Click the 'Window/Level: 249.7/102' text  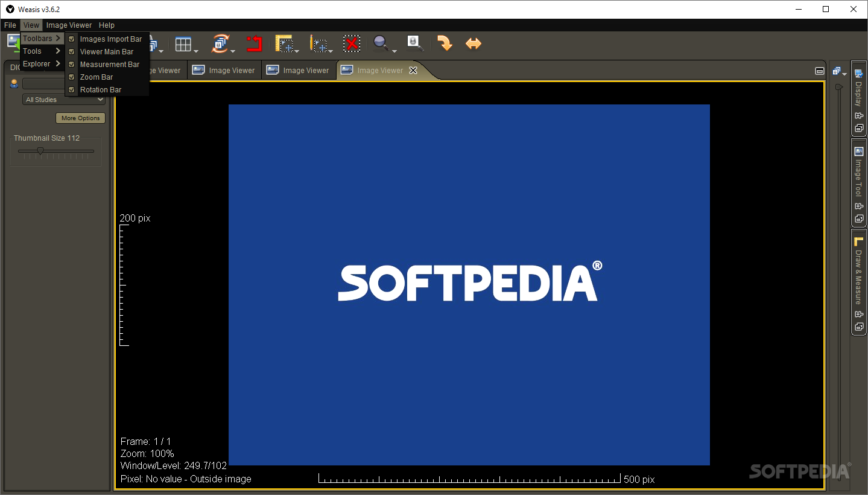[x=174, y=466]
